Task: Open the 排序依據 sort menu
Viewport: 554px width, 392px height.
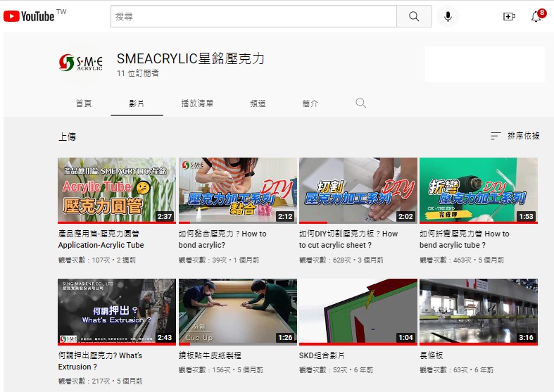Action: pos(515,136)
